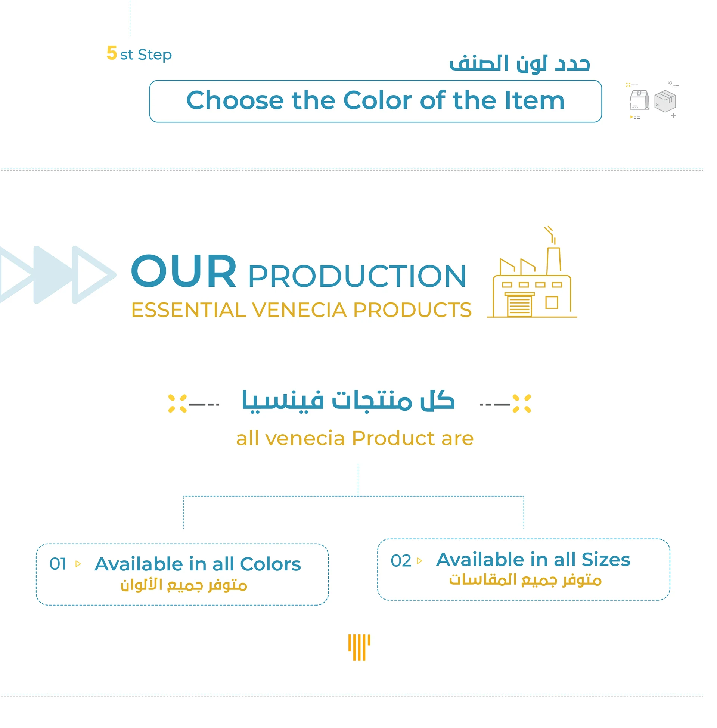Click the all venecia Product are subtitle

coord(355,438)
